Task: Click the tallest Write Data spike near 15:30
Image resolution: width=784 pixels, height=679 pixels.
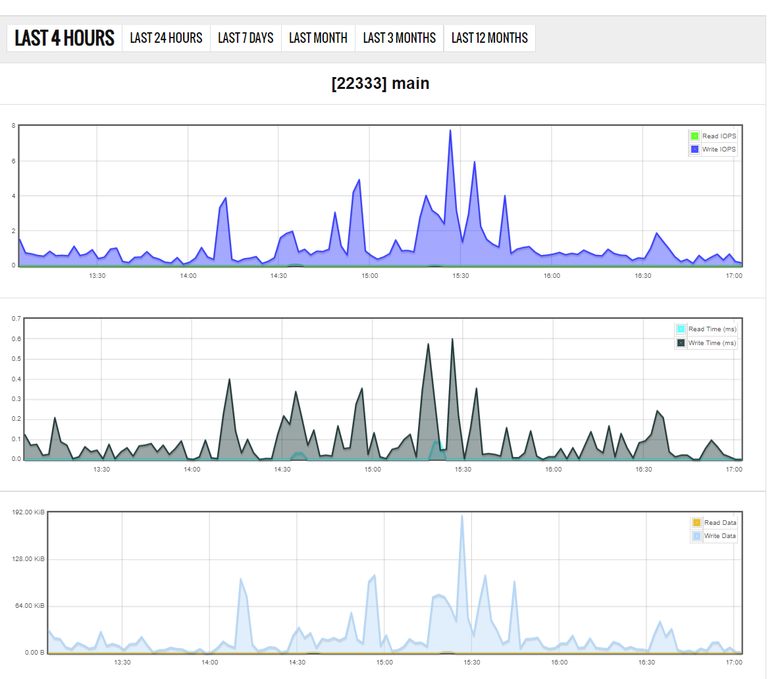Action: pos(462,516)
